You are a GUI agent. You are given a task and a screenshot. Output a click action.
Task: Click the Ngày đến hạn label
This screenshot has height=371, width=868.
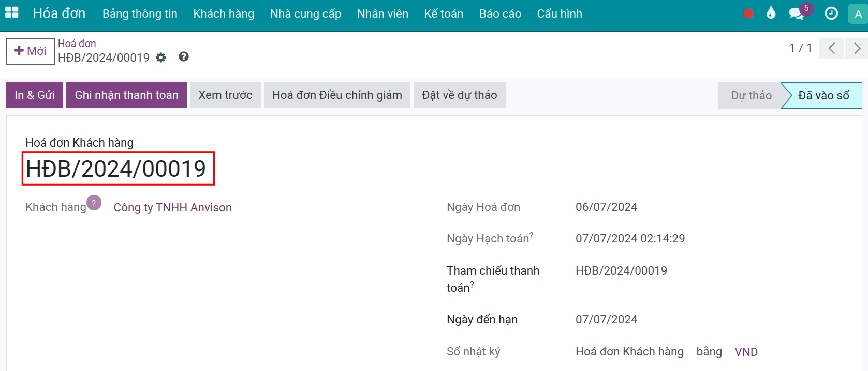coord(482,319)
